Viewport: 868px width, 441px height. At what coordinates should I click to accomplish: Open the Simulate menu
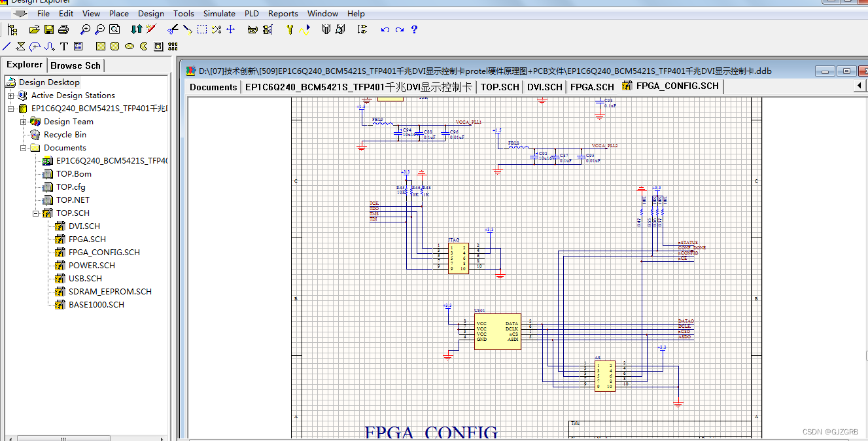pos(219,13)
